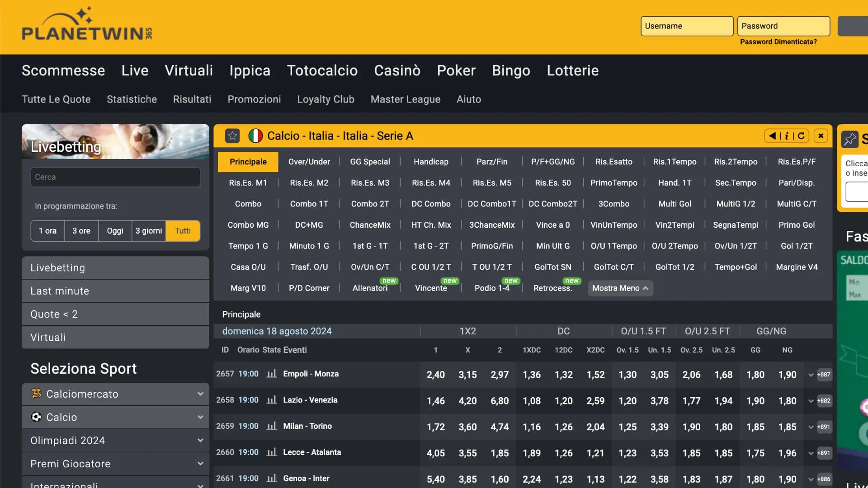
Task: Collapse markets with Mostra Meno
Action: [620, 288]
